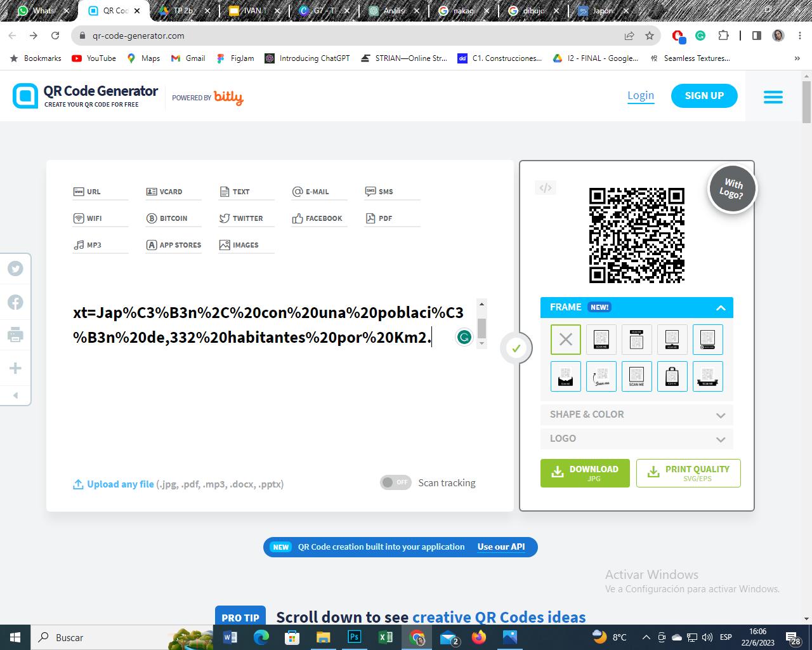Click the printer icon in the side panel
812x650 pixels.
pyautogui.click(x=15, y=335)
